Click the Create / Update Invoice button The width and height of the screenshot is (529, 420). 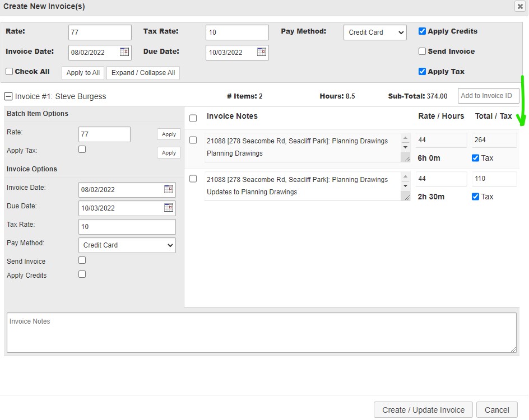(423, 410)
